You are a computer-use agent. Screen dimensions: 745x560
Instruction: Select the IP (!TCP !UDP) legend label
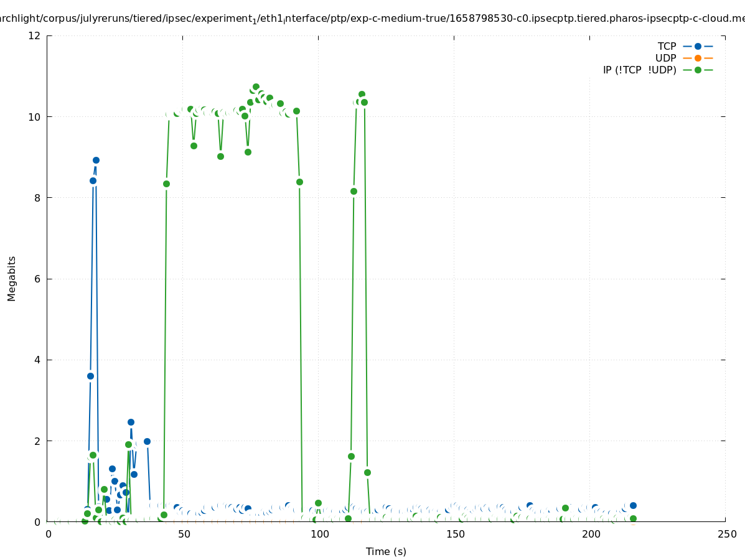639,70
